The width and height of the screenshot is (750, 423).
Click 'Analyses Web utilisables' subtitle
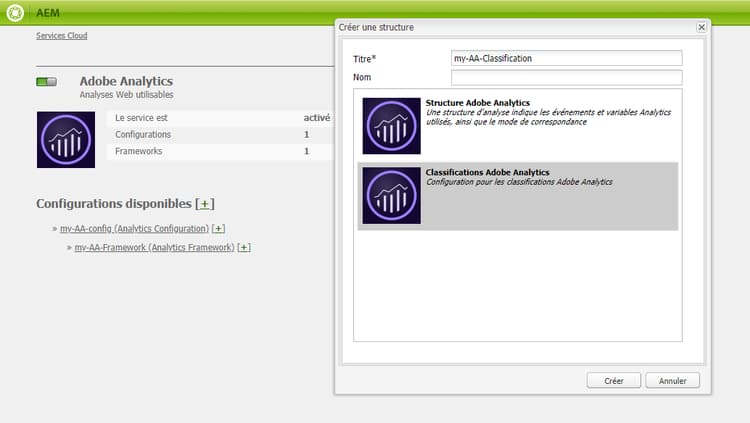point(126,95)
